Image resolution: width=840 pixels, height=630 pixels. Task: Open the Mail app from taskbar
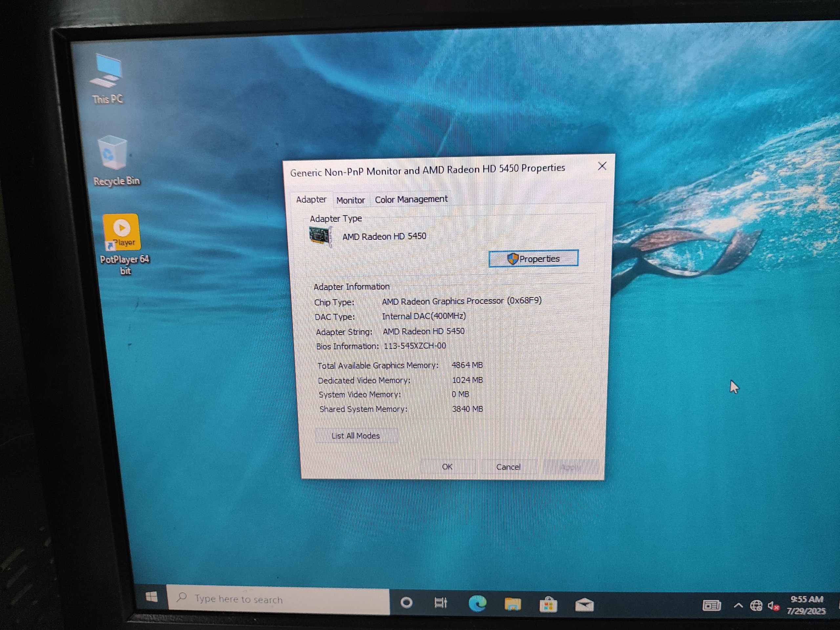(584, 605)
